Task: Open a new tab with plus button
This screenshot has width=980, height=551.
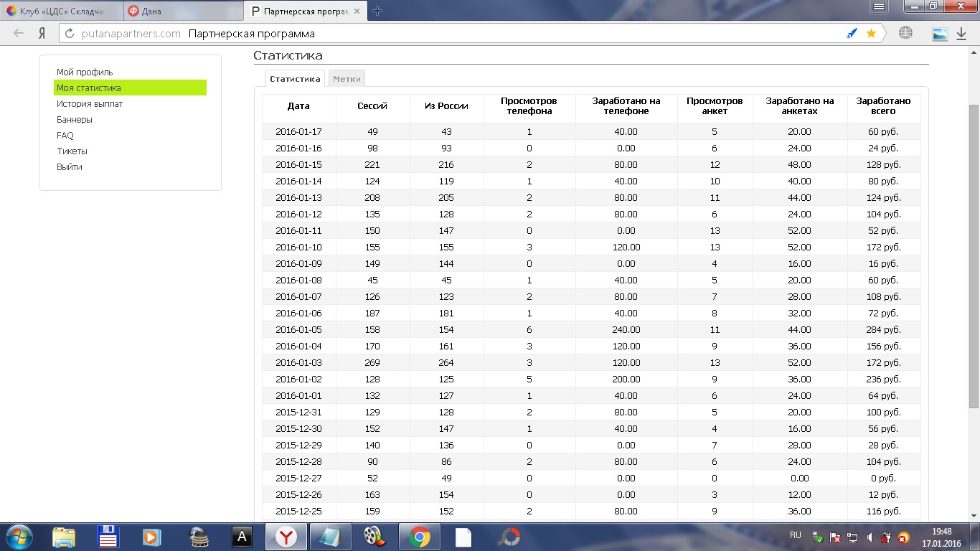Action: tap(377, 11)
